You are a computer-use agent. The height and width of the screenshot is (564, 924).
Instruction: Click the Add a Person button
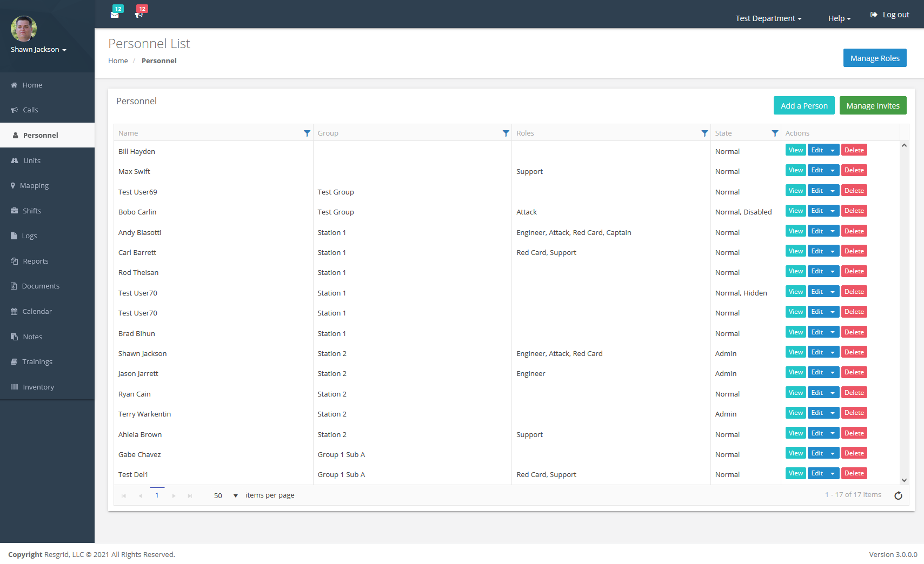[803, 106]
